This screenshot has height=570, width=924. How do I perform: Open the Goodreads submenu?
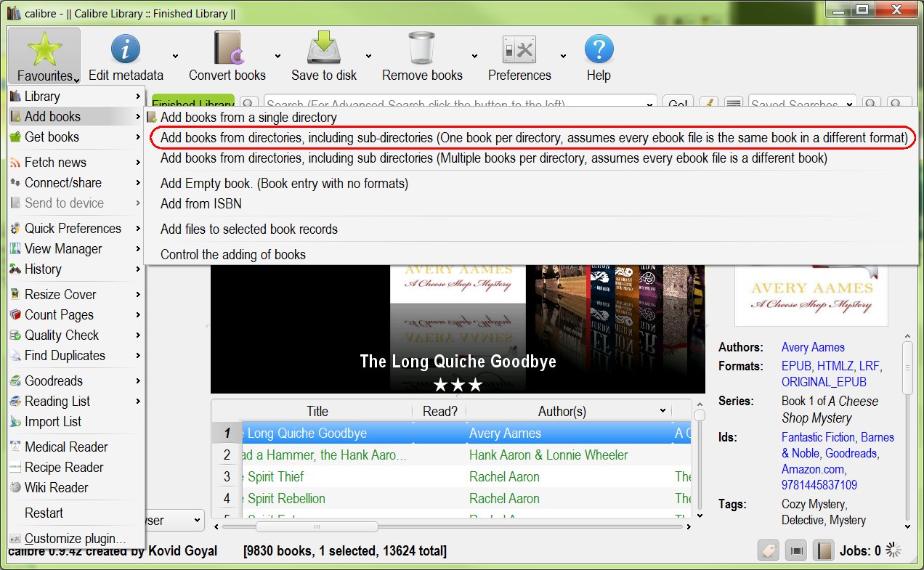coord(76,380)
